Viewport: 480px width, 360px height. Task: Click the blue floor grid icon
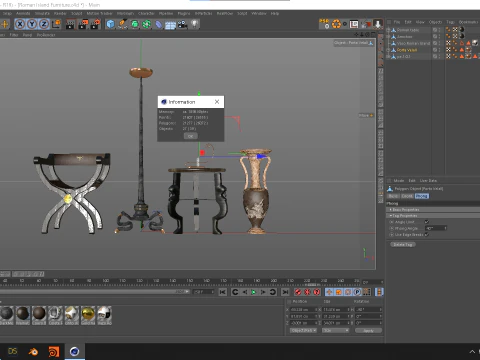click(170, 25)
